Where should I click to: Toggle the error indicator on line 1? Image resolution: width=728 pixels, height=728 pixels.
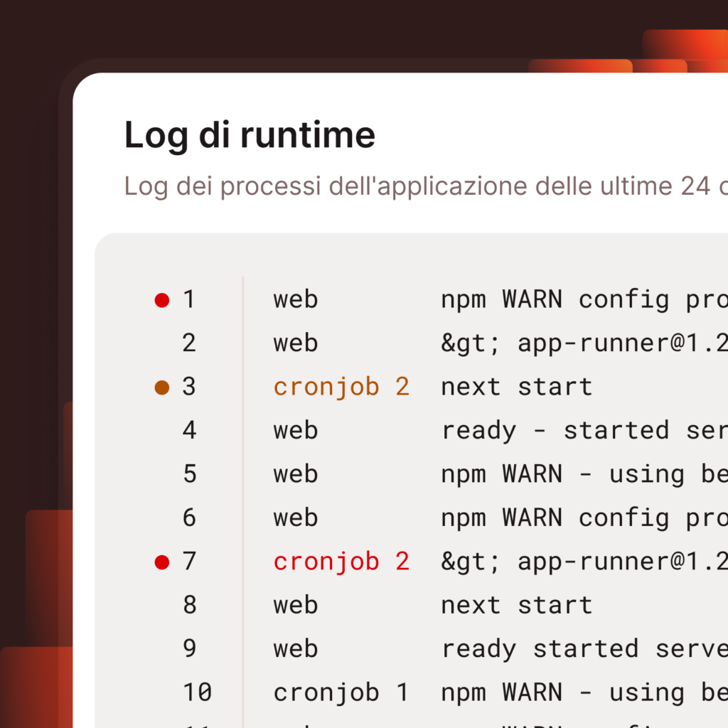pos(161,299)
